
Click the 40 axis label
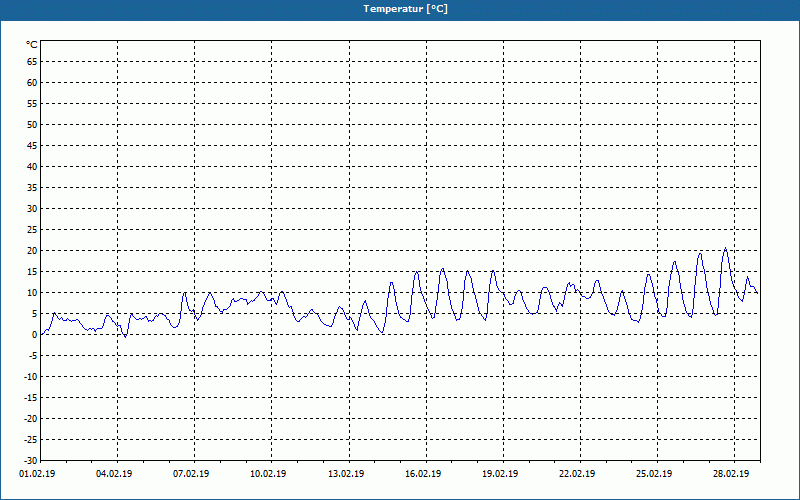(32, 166)
